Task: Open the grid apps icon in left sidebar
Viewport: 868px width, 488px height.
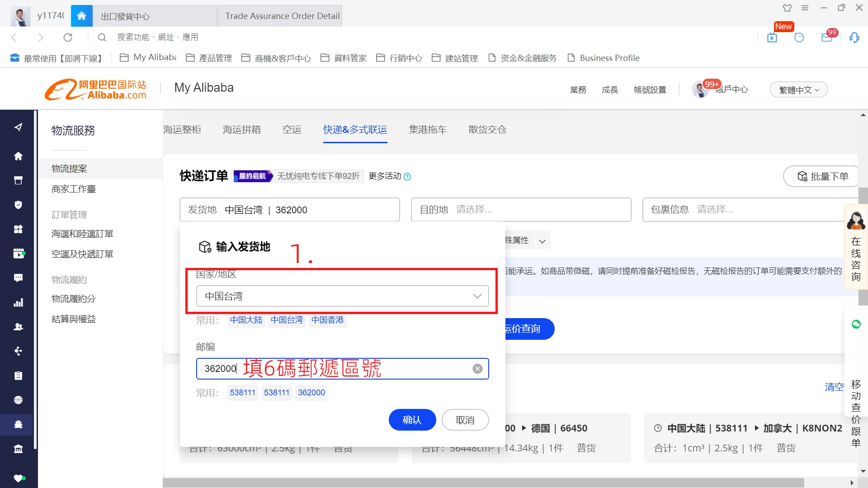Action: pos(18,230)
